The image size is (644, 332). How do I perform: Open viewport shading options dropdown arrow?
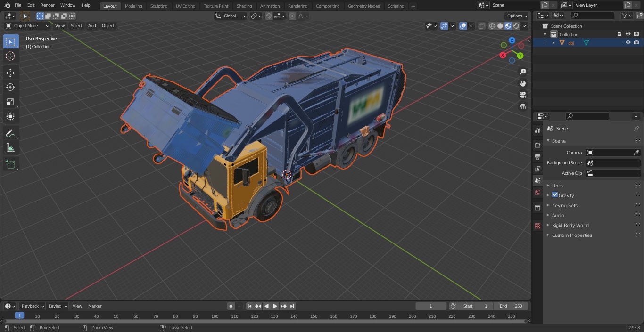coord(524,26)
